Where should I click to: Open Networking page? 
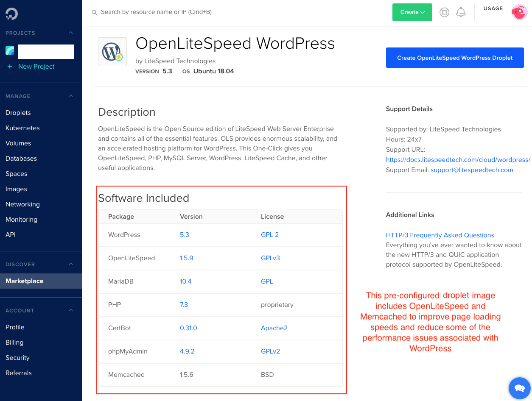(22, 204)
